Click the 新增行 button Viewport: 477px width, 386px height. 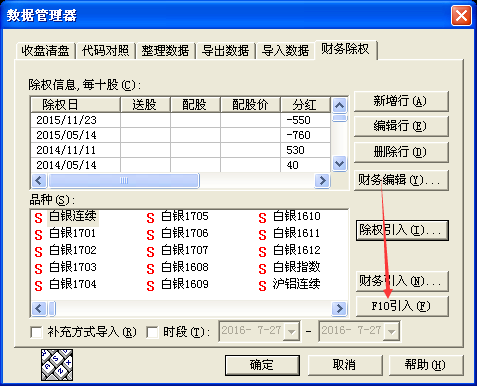point(401,101)
